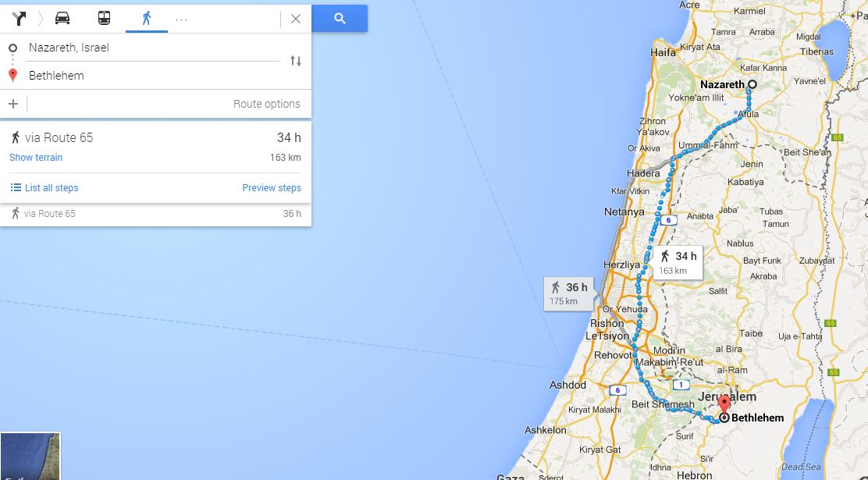Edit the Bethlehem destination field
The width and height of the screenshot is (868, 480).
[x=155, y=75]
